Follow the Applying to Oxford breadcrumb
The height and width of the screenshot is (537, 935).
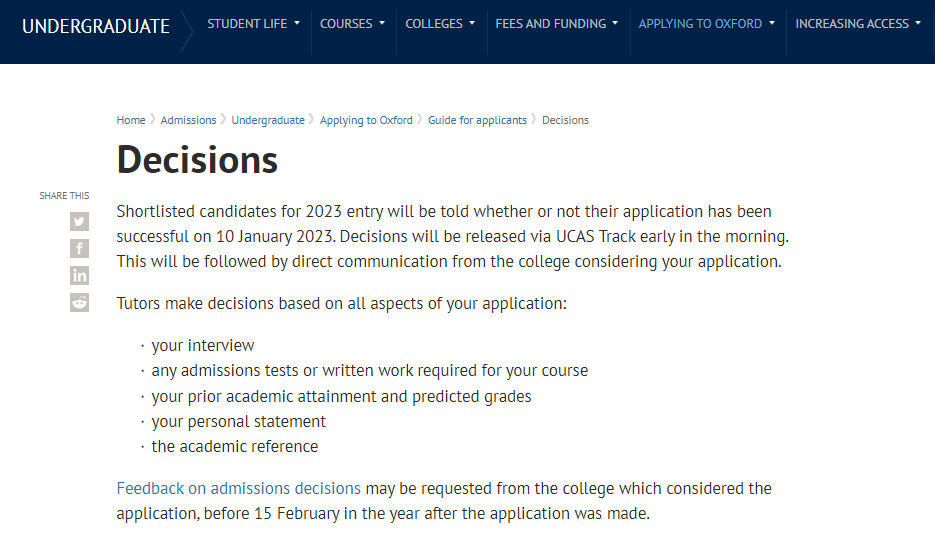pos(366,120)
